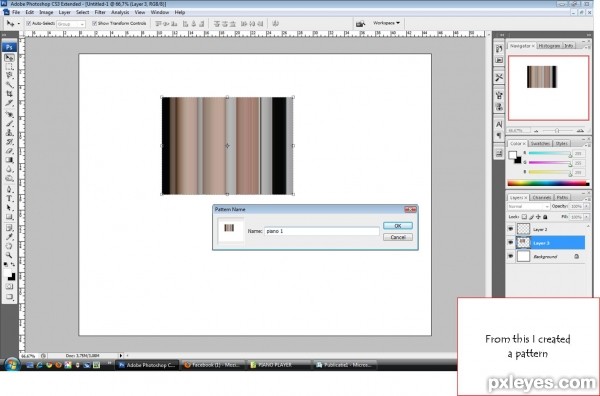The image size is (600, 396).
Task: Toggle lock all padlock in Layers
Action: click(545, 217)
